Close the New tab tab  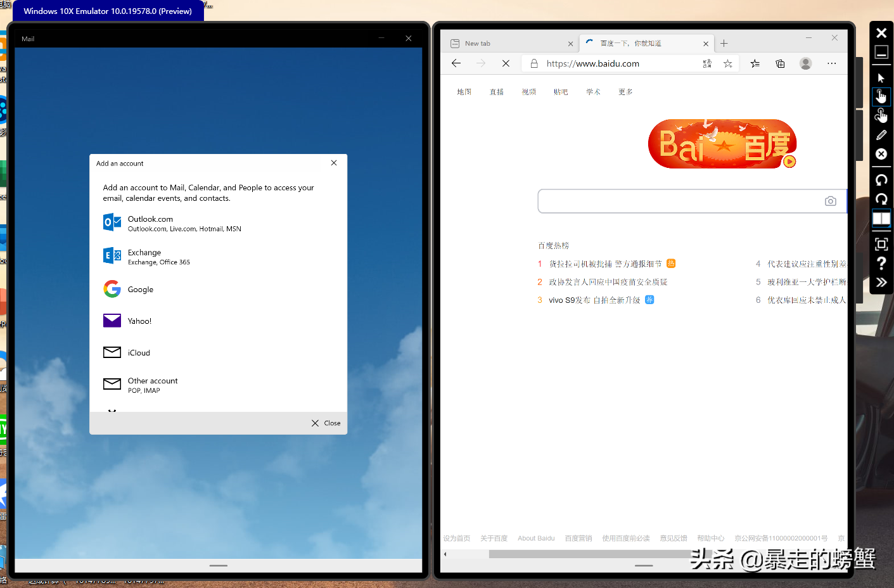pos(570,44)
